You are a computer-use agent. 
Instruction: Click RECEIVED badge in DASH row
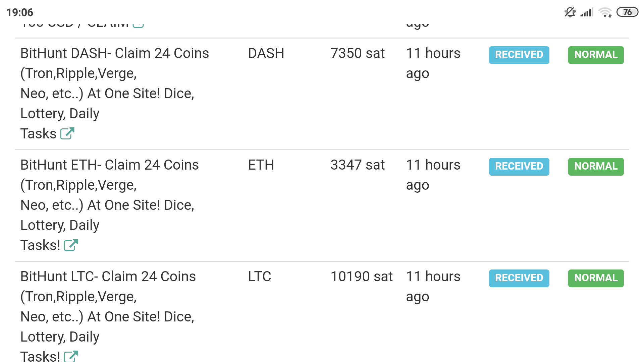[x=519, y=55]
